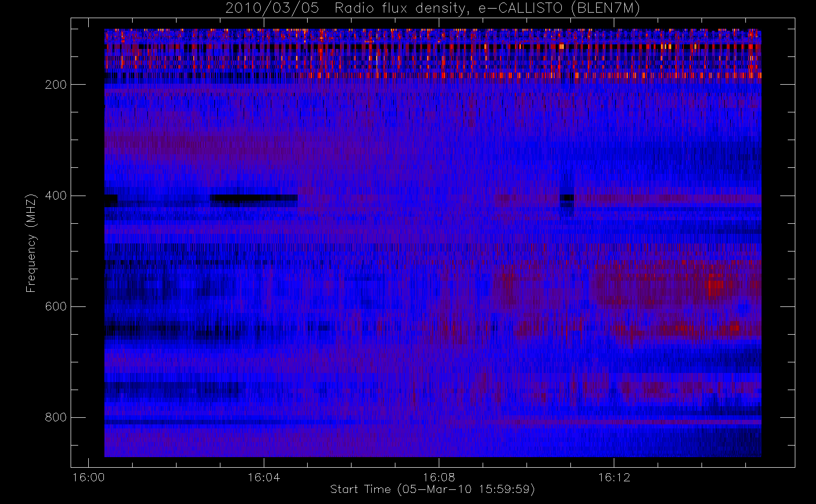Image resolution: width=816 pixels, height=504 pixels.
Task: Click the 16:04 time tick label
Action: point(264,477)
